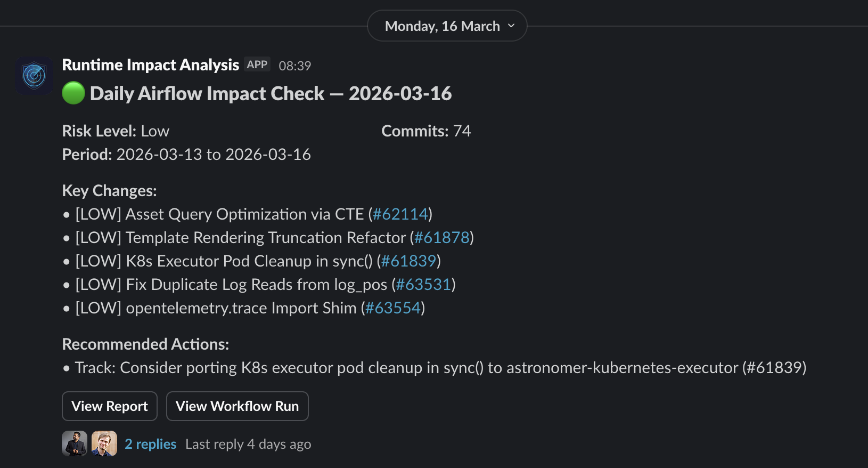The height and width of the screenshot is (468, 868).
Task: Open the 2 replies thread
Action: (151, 443)
